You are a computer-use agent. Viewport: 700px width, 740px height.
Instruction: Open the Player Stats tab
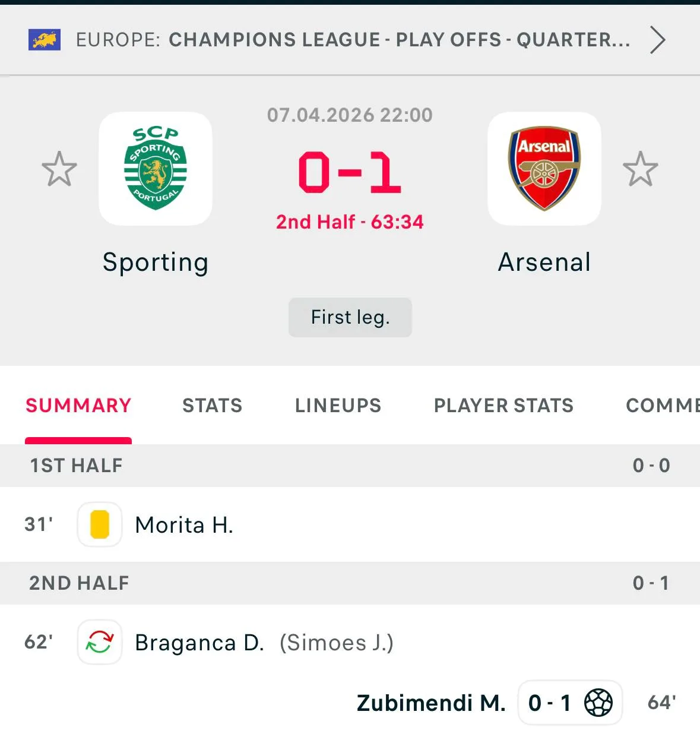coord(503,406)
